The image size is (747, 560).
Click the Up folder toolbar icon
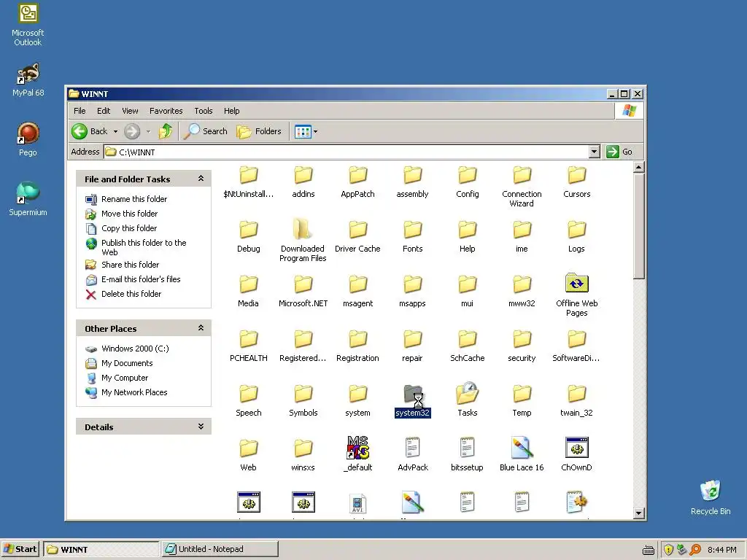pyautogui.click(x=166, y=131)
